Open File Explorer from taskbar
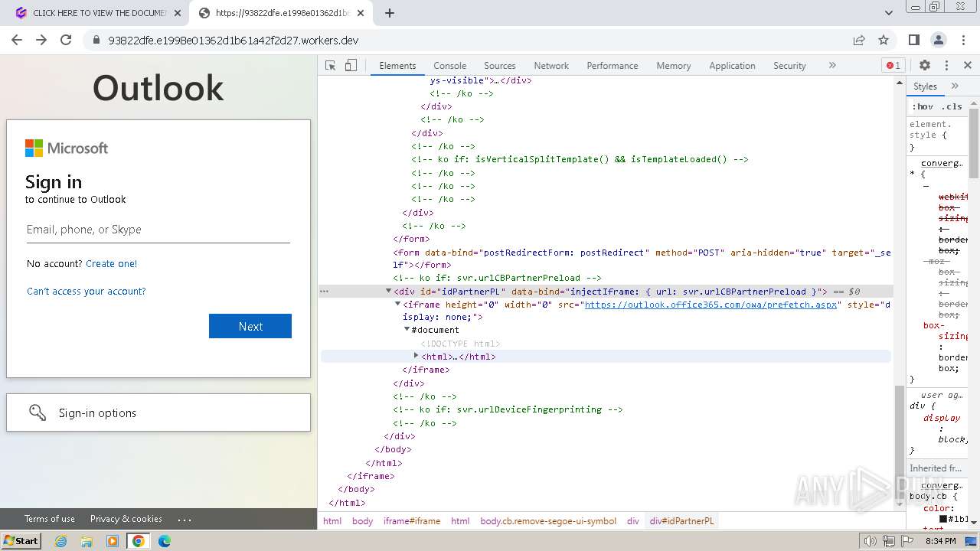Viewport: 980px width, 551px height. [87, 541]
